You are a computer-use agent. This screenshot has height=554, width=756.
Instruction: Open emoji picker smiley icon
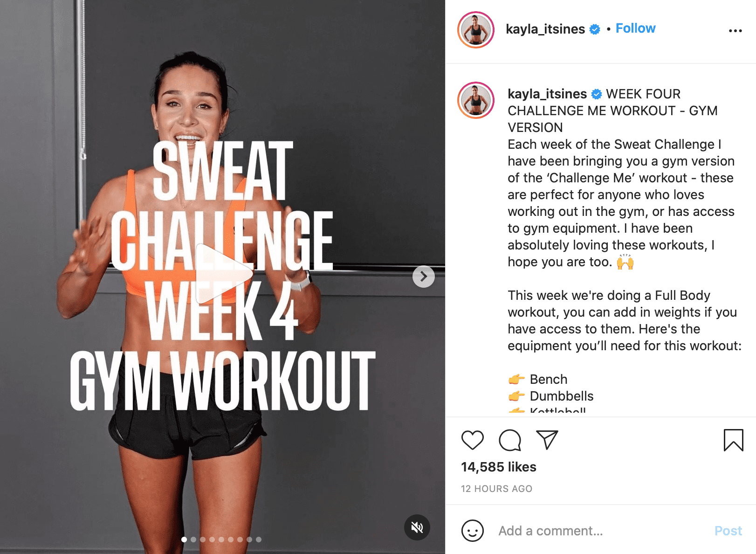(x=472, y=531)
